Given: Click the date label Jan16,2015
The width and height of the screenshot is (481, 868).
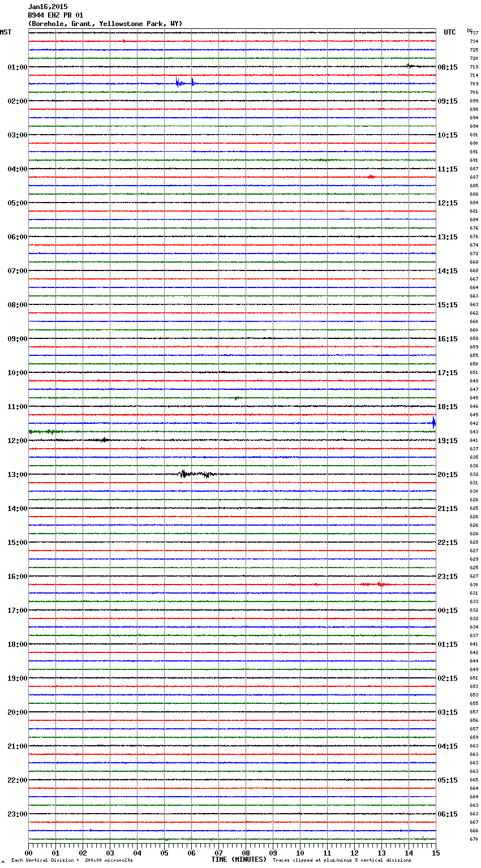Looking at the screenshot, I should (x=48, y=7).
